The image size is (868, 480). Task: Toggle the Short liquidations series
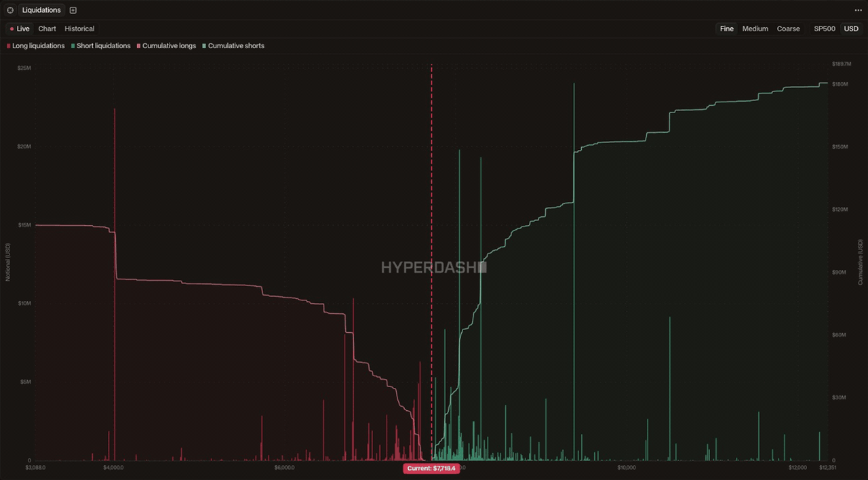(100, 46)
